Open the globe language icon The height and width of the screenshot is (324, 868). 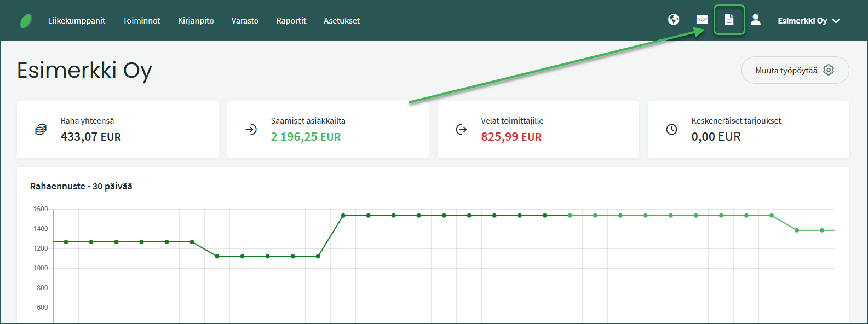pyautogui.click(x=674, y=20)
